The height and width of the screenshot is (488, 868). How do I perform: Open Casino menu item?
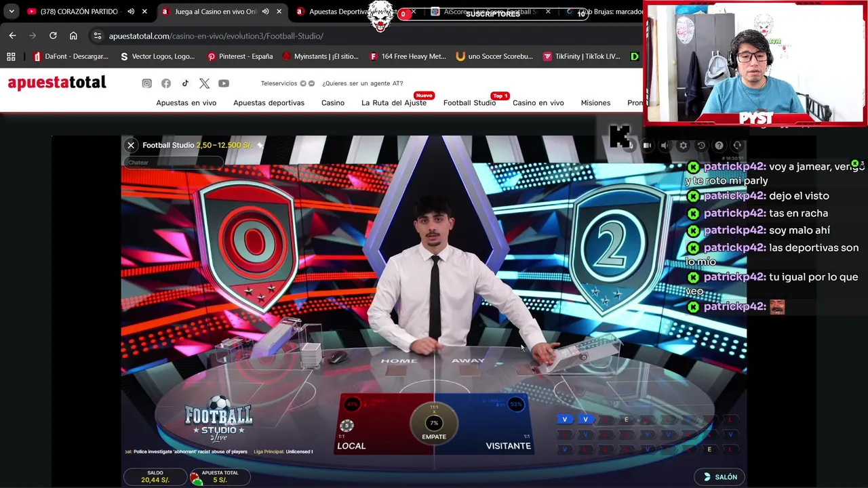point(333,103)
